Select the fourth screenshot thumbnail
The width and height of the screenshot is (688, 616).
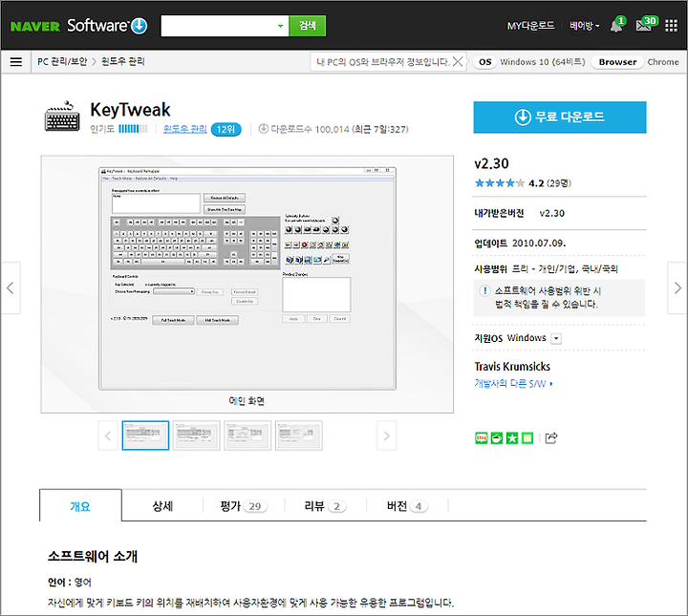click(299, 435)
